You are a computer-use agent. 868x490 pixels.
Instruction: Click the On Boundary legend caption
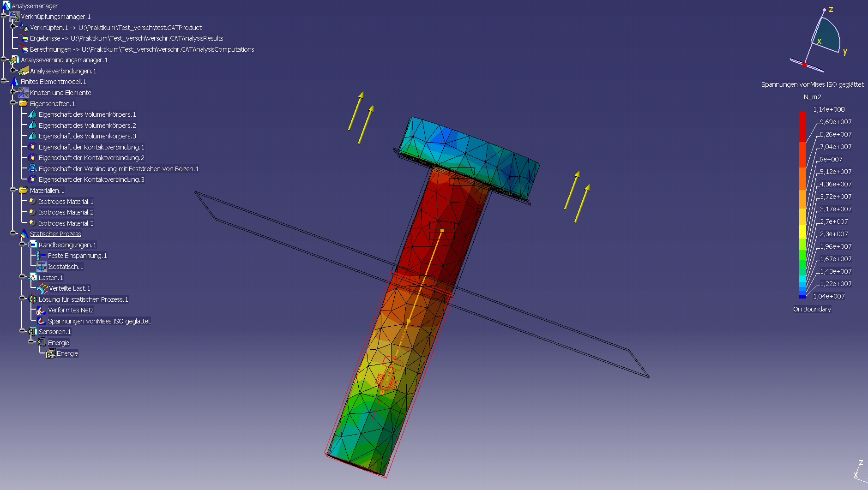[812, 309]
